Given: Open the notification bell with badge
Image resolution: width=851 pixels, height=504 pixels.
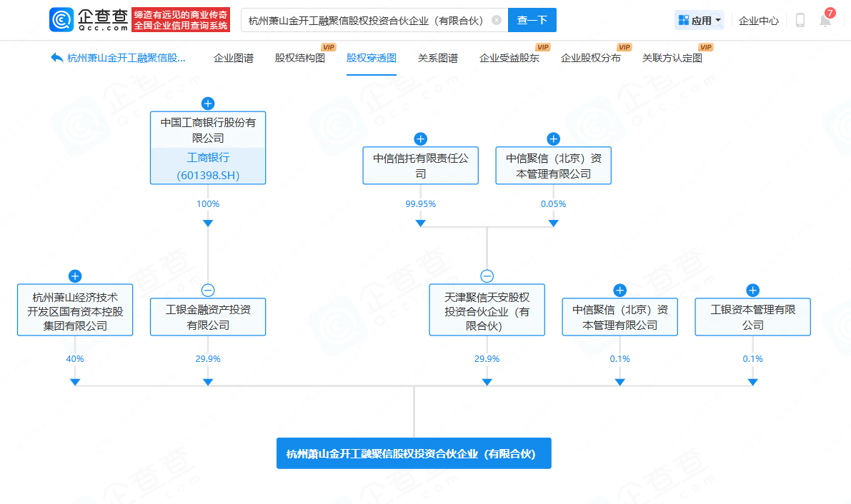Looking at the screenshot, I should [825, 21].
